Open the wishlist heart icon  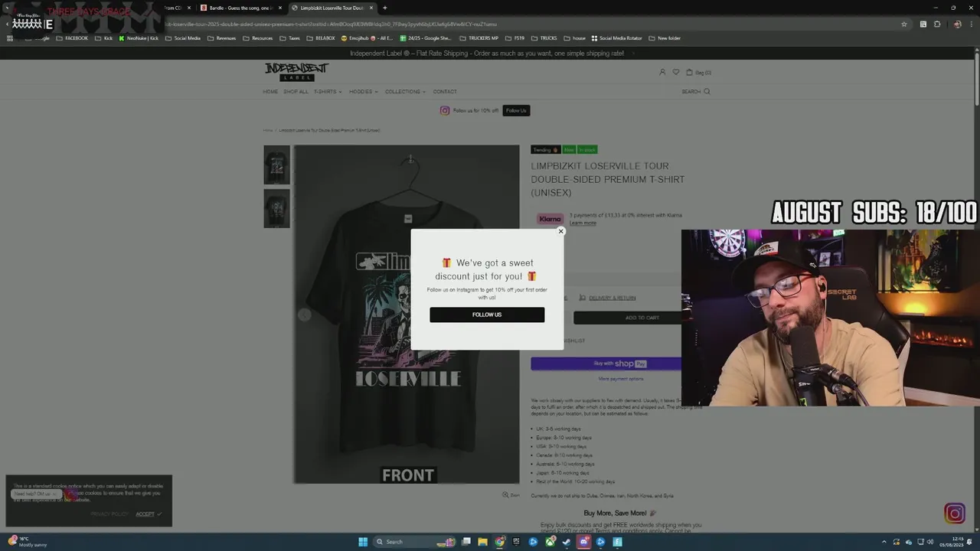coord(675,72)
